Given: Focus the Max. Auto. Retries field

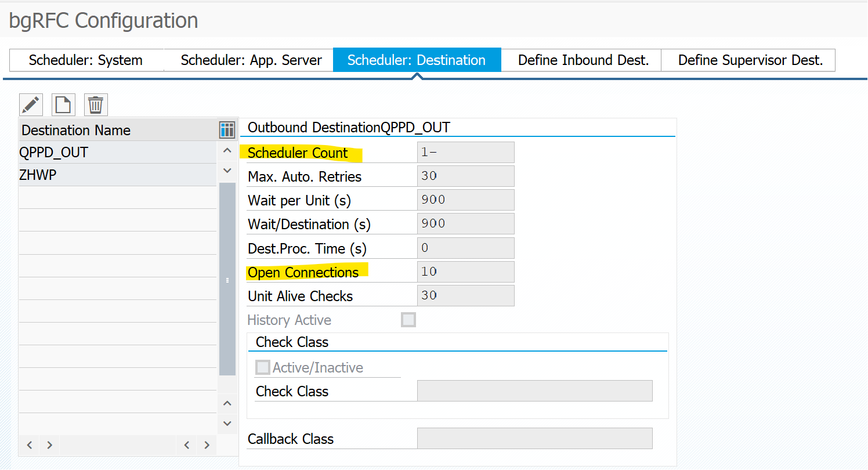Looking at the screenshot, I should click(x=465, y=176).
